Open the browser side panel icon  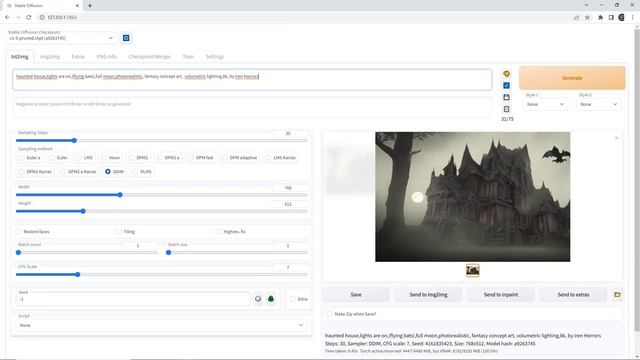point(611,17)
